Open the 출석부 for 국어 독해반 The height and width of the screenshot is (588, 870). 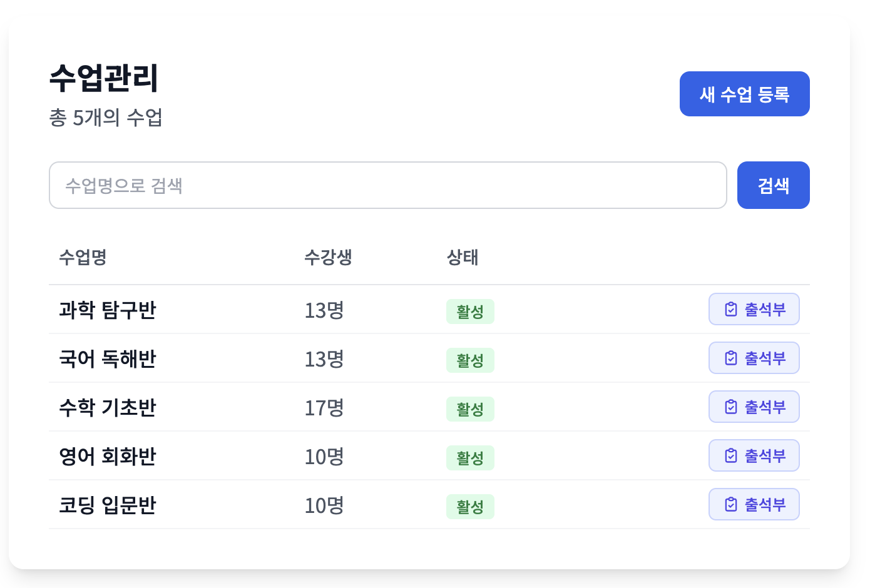(x=754, y=357)
